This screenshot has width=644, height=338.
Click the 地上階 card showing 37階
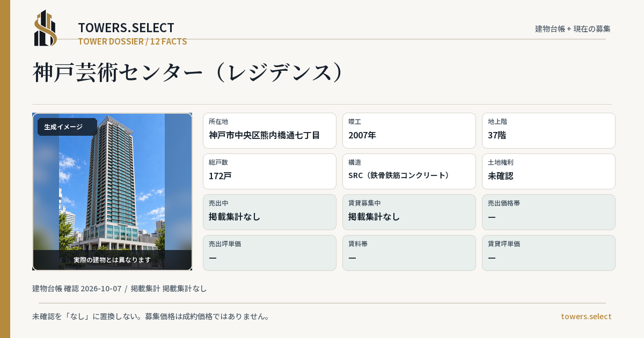coord(548,130)
